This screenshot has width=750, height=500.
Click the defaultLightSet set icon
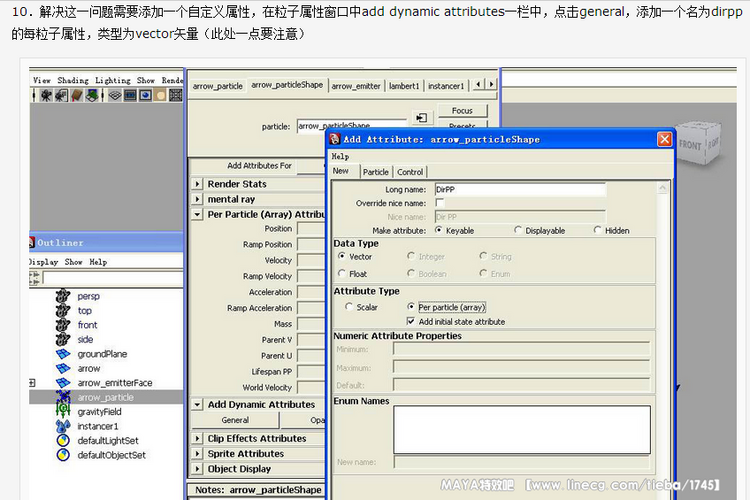63,441
